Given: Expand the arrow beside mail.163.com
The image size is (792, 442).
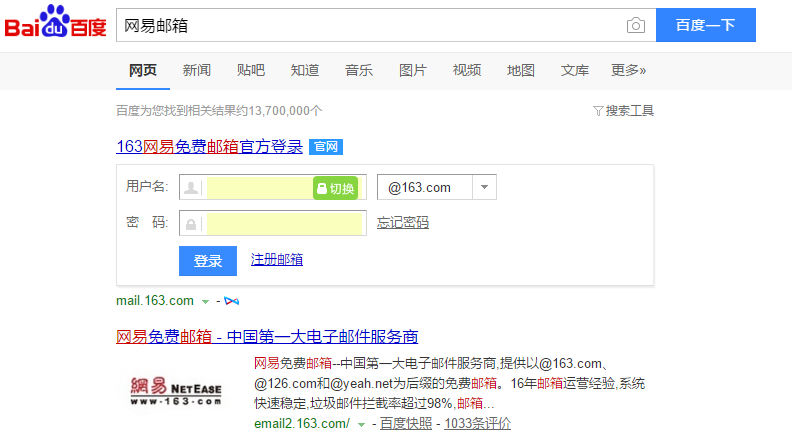Looking at the screenshot, I should [x=205, y=302].
